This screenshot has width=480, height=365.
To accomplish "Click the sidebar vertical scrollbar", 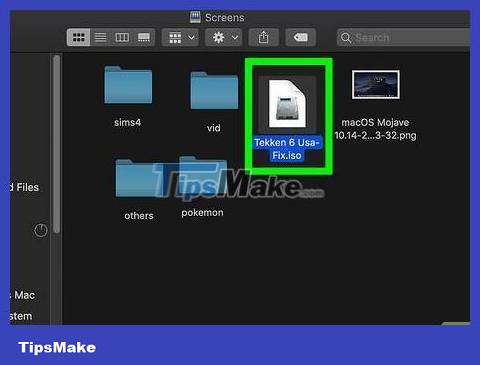I will coord(57,144).
